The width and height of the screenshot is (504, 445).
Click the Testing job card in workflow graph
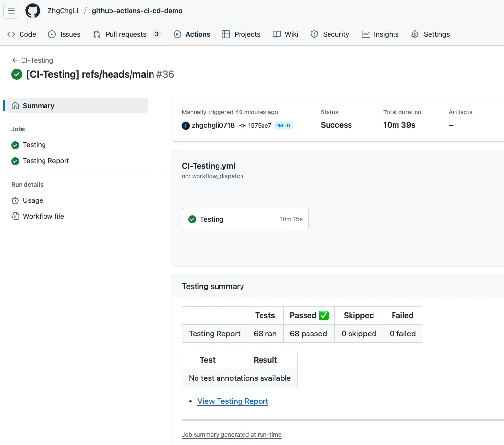(245, 219)
